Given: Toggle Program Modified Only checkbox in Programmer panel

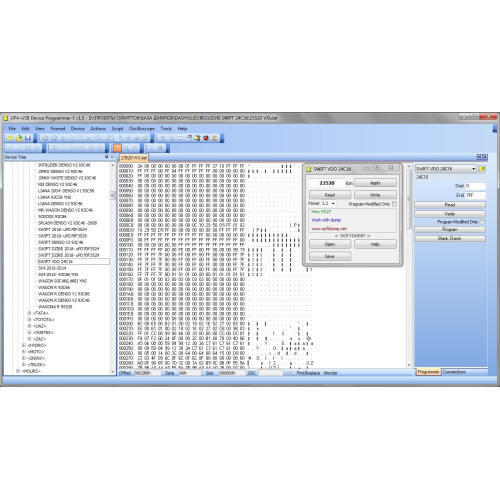Looking at the screenshot, I should point(482,222).
